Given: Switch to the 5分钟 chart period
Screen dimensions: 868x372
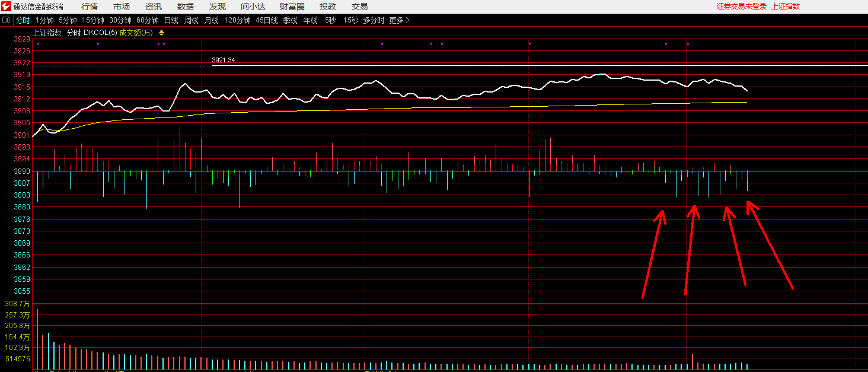Looking at the screenshot, I should (x=68, y=20).
